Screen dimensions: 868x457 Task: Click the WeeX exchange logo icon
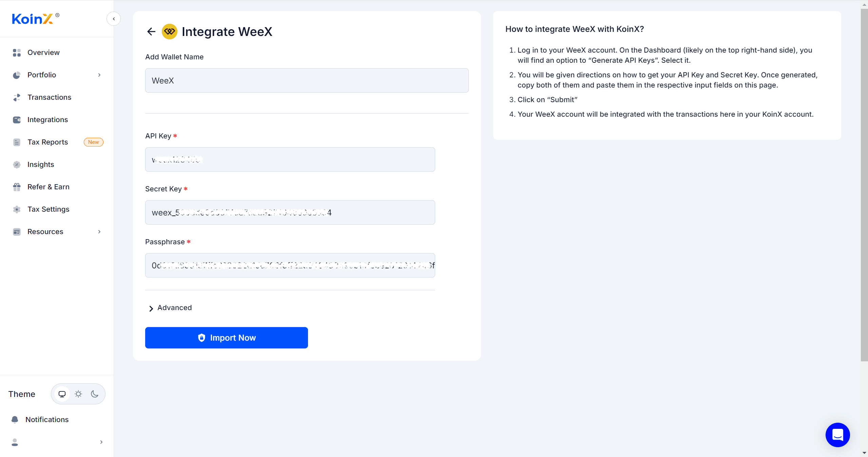click(170, 32)
